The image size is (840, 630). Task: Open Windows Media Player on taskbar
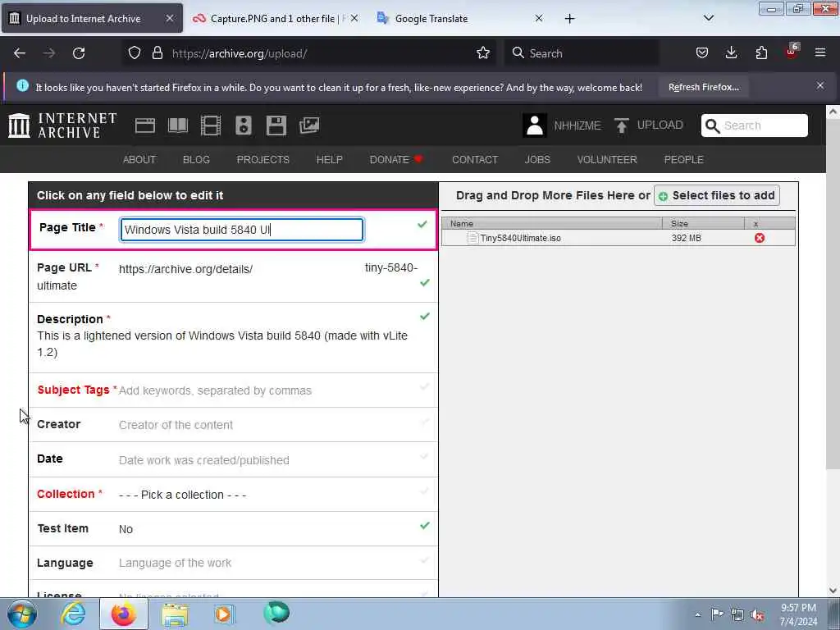point(223,614)
